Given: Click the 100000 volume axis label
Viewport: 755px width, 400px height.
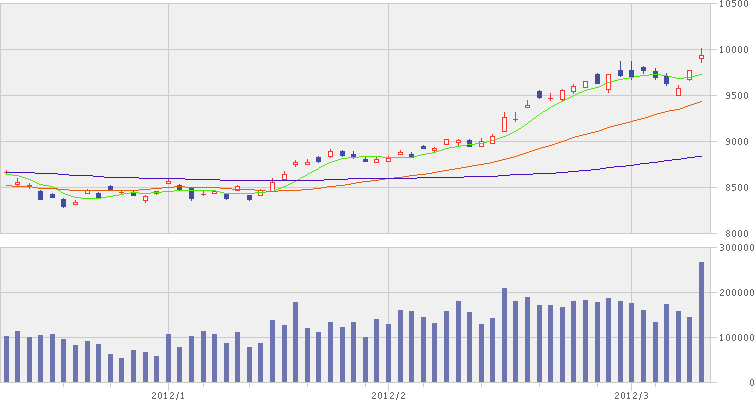Looking at the screenshot, I should 737,338.
